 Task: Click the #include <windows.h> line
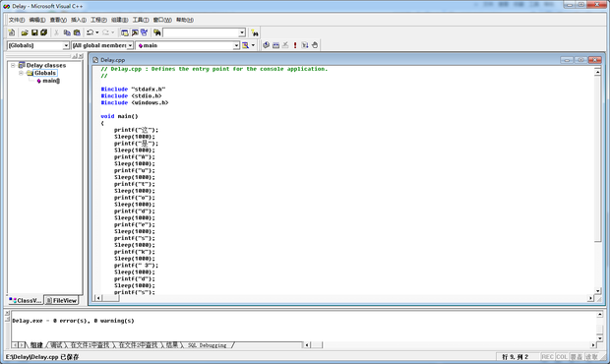pos(134,102)
